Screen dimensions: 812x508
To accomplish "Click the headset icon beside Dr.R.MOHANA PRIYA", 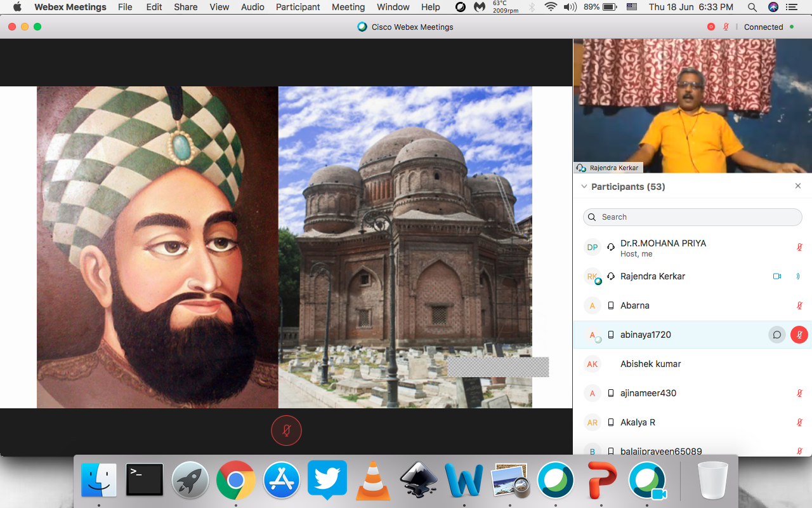I will click(611, 248).
